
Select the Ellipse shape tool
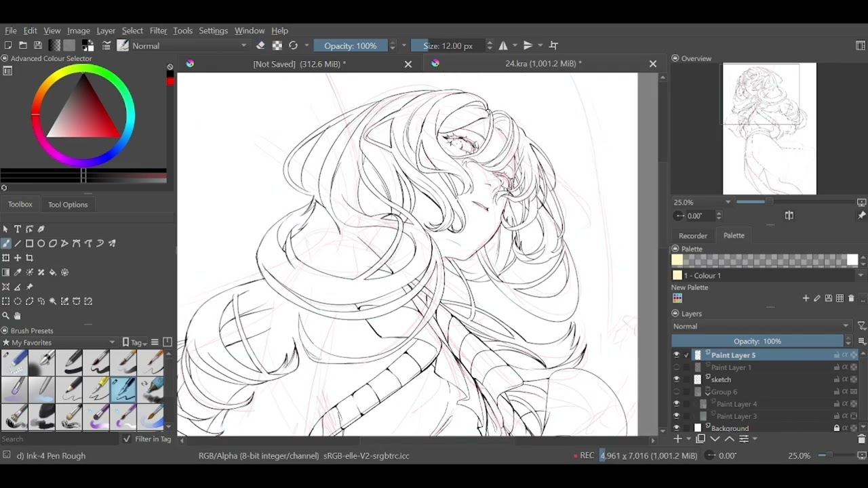point(41,243)
